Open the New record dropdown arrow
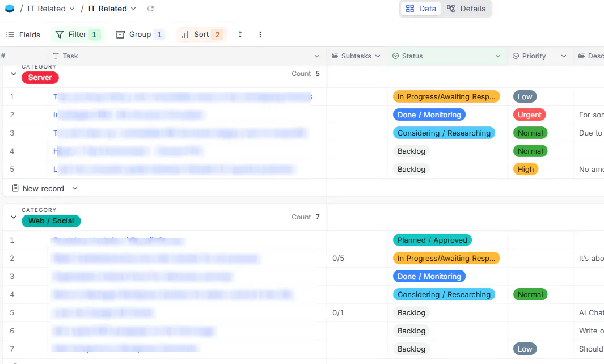Image resolution: width=604 pixels, height=364 pixels. pos(75,188)
